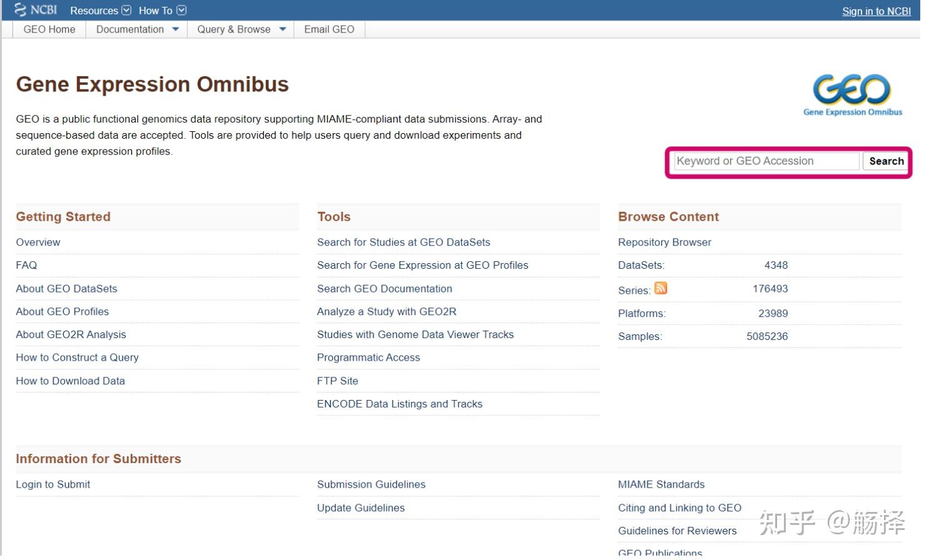Open Samples count 5085236
Image resolution: width=929 pixels, height=560 pixels.
[767, 336]
